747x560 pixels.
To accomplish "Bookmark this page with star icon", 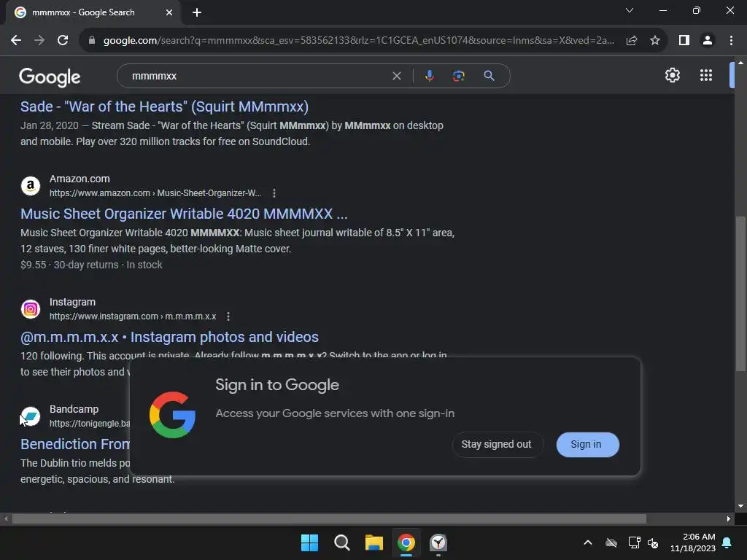I will pos(655,41).
